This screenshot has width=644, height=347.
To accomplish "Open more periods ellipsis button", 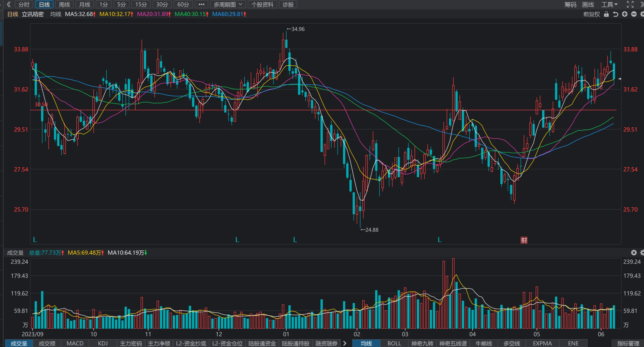I will click(202, 4).
